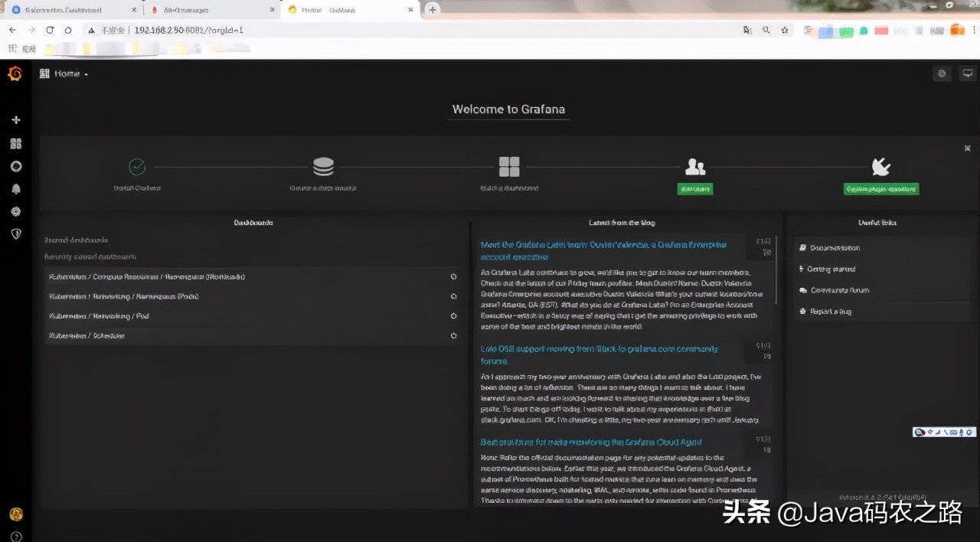Open dashboard settings gear at top right
This screenshot has height=542, width=980.
[942, 73]
